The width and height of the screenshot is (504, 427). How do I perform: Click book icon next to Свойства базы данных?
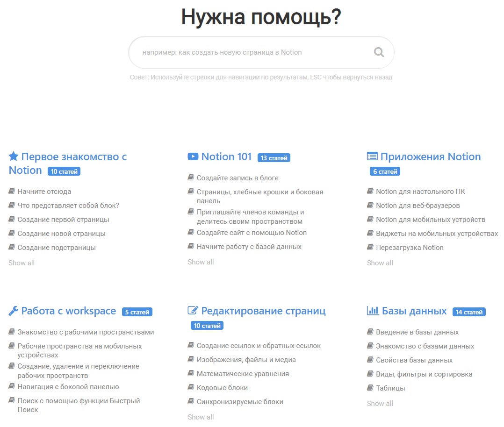click(x=370, y=360)
